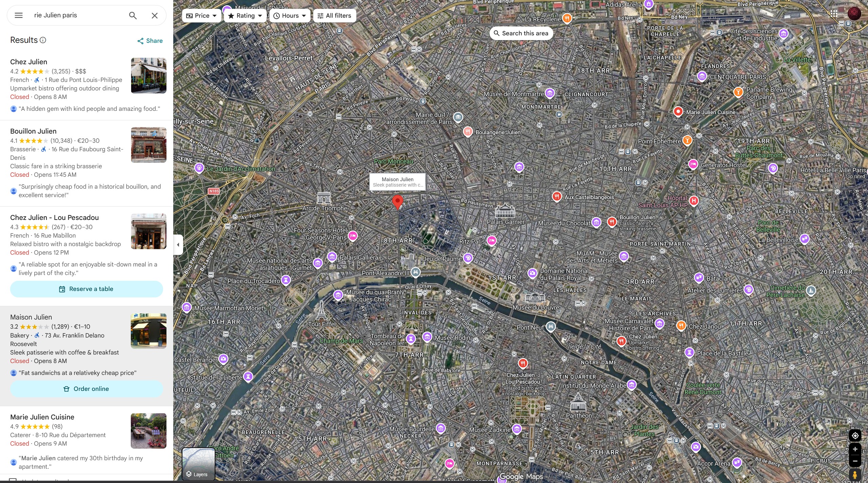Click the Chez Julien pin near Marais
The width and height of the screenshot is (868, 483).
tap(621, 341)
